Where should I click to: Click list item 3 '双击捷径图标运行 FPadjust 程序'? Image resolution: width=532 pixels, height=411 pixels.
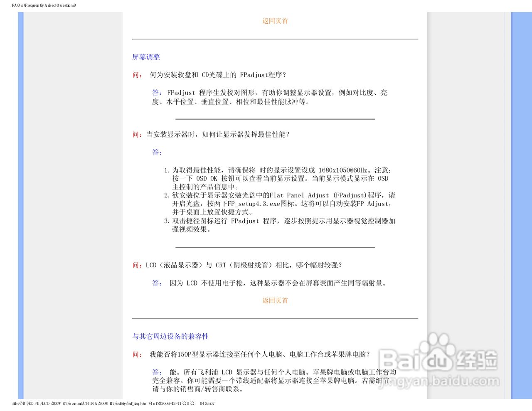coord(284,225)
